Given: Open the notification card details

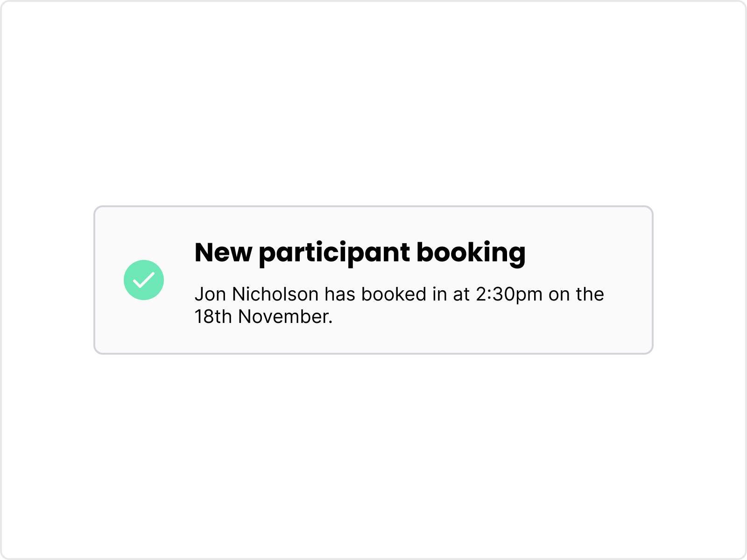Looking at the screenshot, I should (x=373, y=279).
